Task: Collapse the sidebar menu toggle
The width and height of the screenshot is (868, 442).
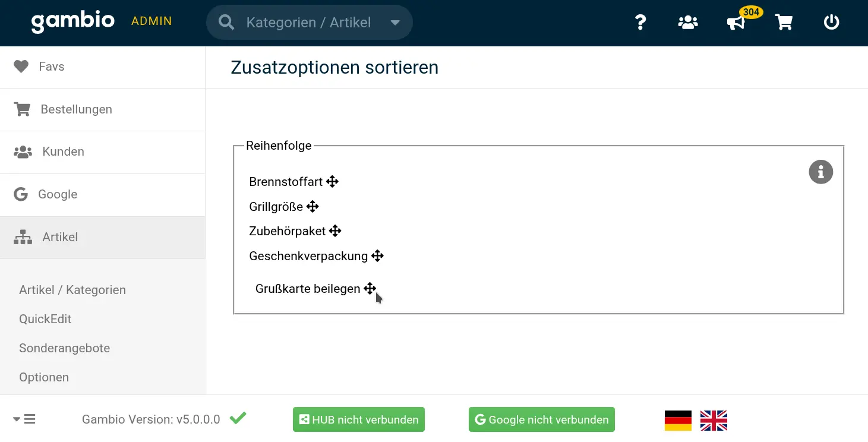Action: (24, 419)
